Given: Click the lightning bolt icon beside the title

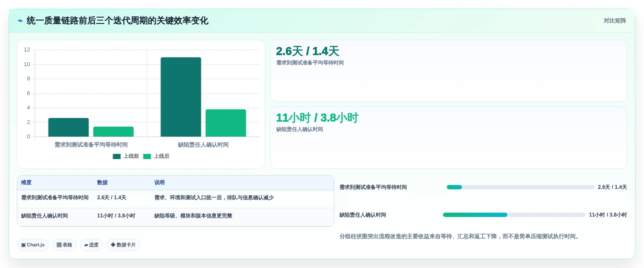Looking at the screenshot, I should pos(20,21).
